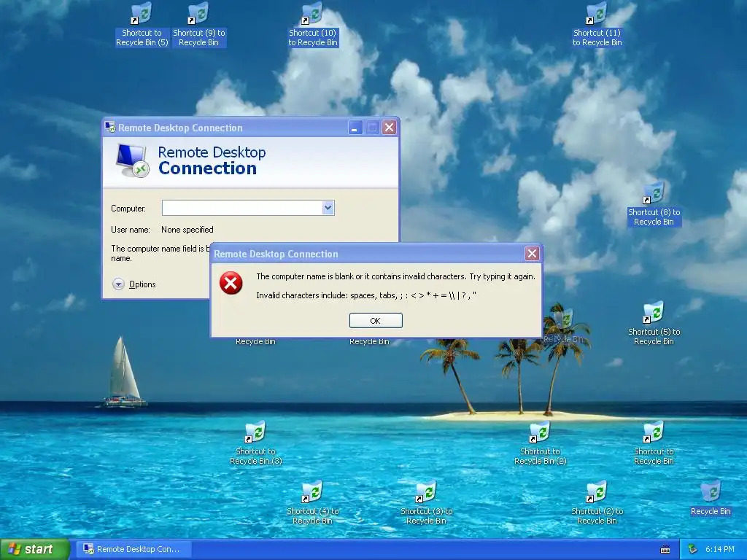Open the Computer combo box dropdown arrow
The width and height of the screenshot is (747, 560).
tap(328, 208)
